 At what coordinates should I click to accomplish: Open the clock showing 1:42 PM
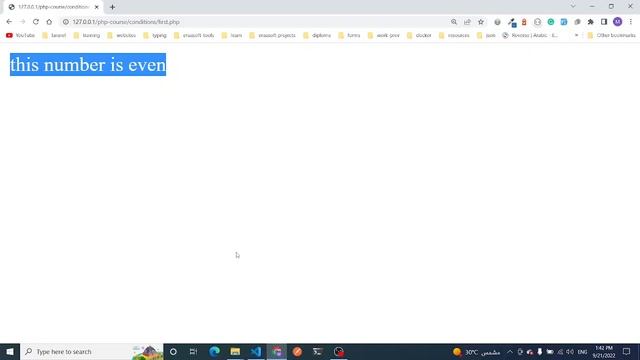(x=604, y=352)
